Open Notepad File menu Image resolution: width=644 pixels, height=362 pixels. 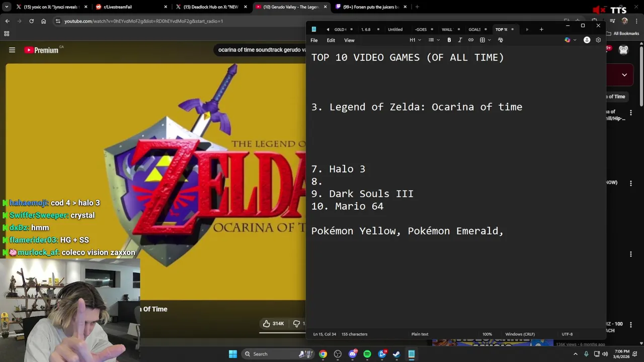[x=314, y=40]
